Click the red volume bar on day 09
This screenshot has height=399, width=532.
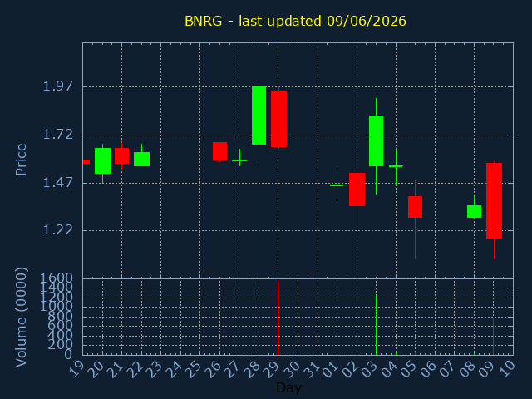coord(493,336)
